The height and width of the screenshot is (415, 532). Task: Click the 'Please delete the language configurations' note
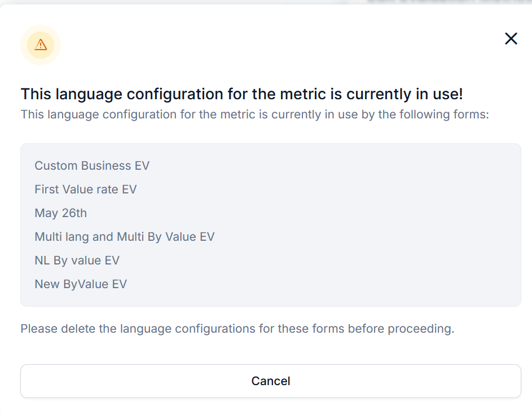pyautogui.click(x=237, y=329)
